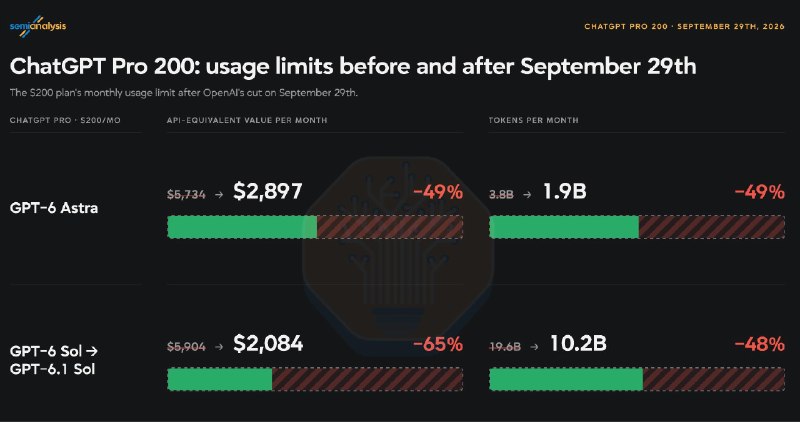Click the 10.2B tokens value
The width and height of the screenshot is (800, 422).
[x=579, y=343]
